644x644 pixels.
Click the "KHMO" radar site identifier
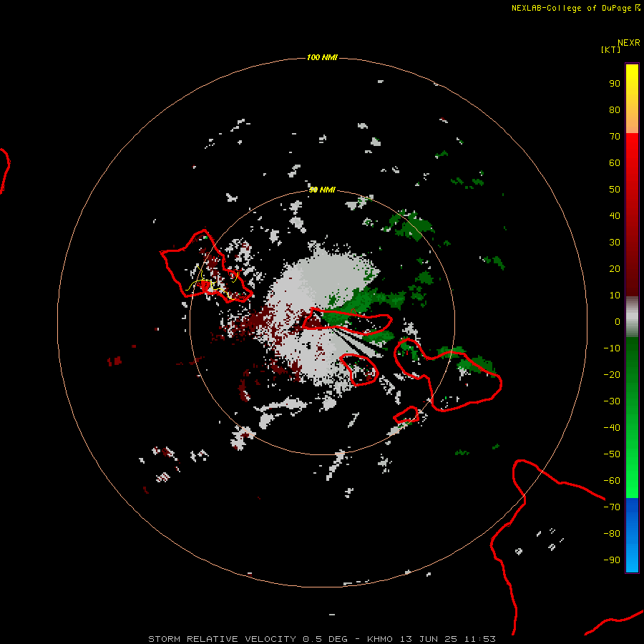click(380, 639)
